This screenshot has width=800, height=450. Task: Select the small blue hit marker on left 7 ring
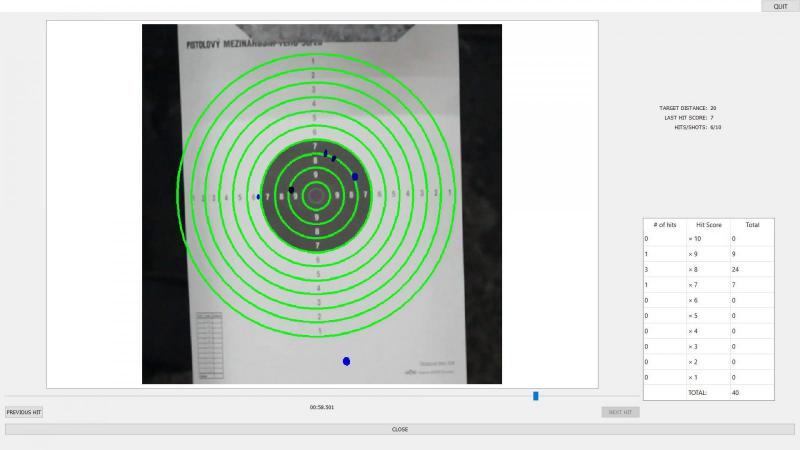click(x=258, y=197)
